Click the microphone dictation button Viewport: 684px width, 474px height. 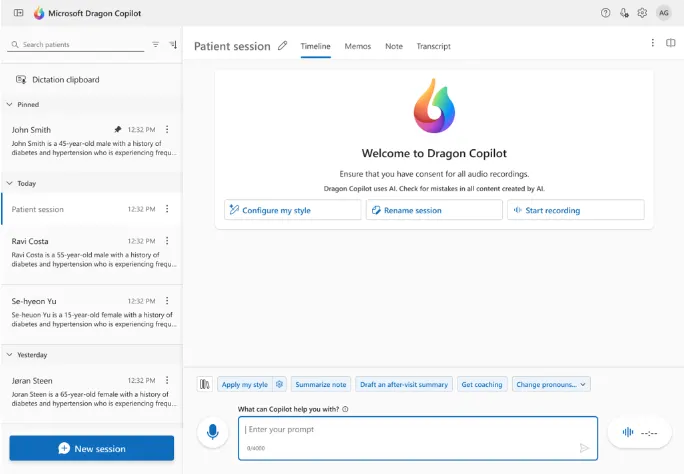pos(213,432)
